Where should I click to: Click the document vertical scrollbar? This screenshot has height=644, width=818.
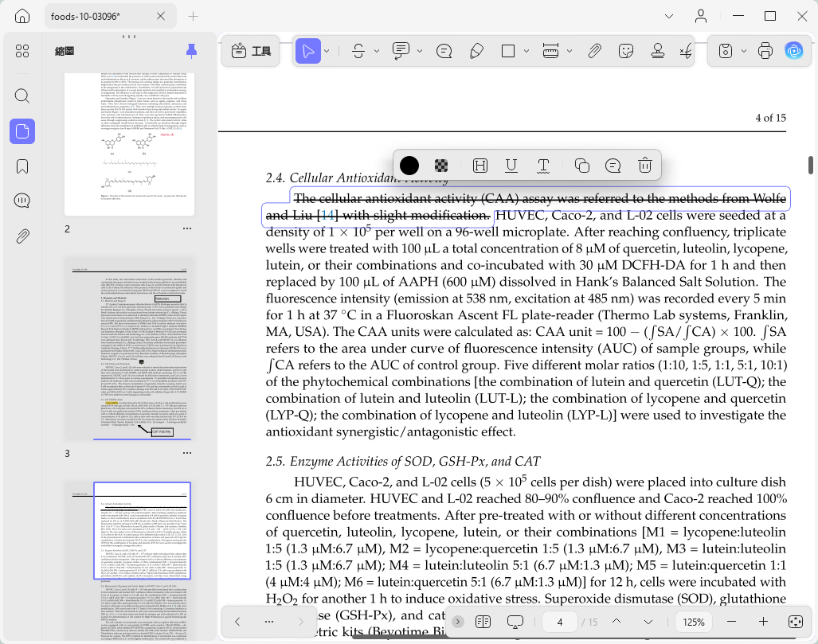(x=810, y=166)
